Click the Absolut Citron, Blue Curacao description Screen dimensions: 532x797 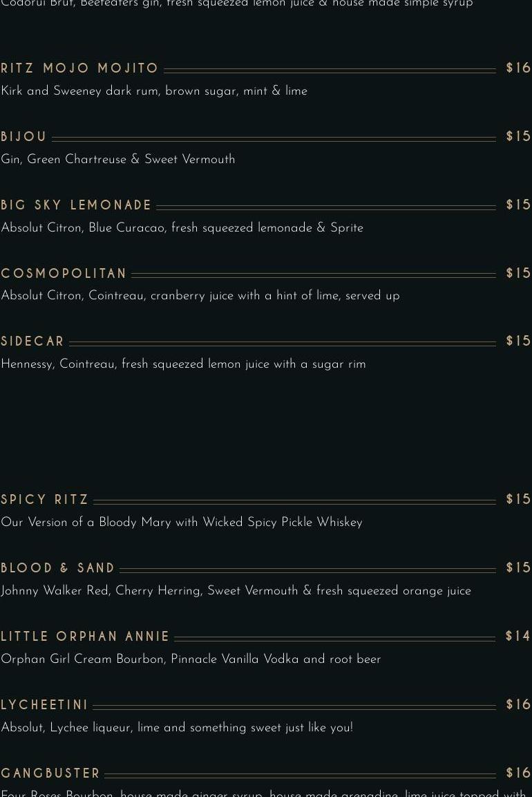coord(182,228)
